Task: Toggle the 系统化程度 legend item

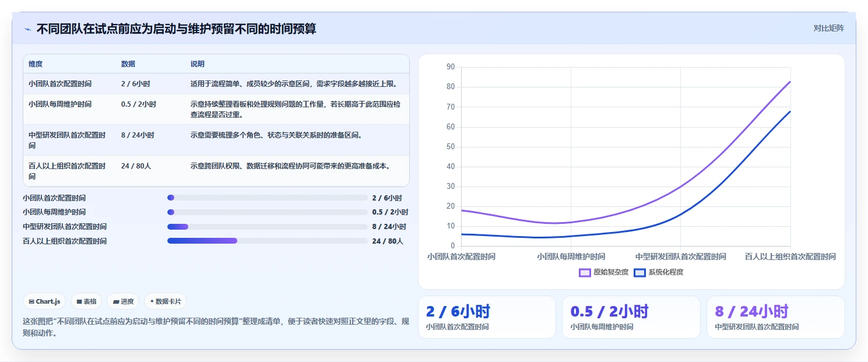Action: pos(658,272)
